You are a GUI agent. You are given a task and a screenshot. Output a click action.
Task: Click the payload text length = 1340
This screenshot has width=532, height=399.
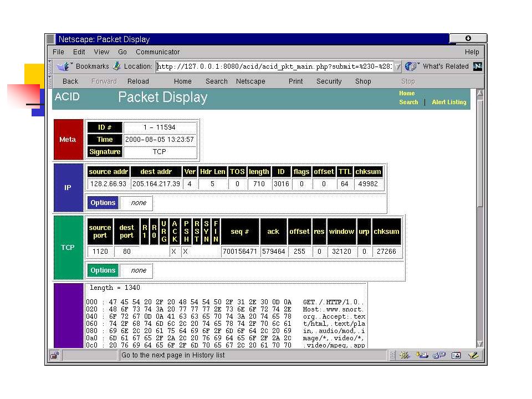click(x=115, y=288)
